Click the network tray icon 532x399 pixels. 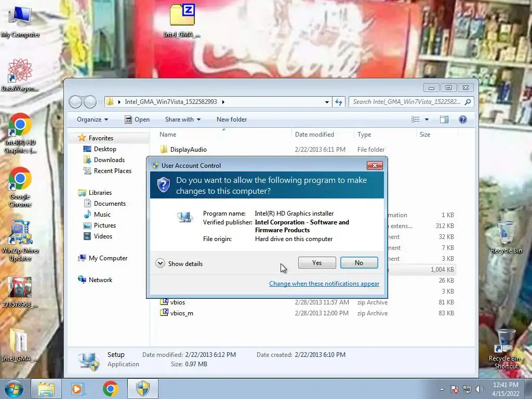467,389
